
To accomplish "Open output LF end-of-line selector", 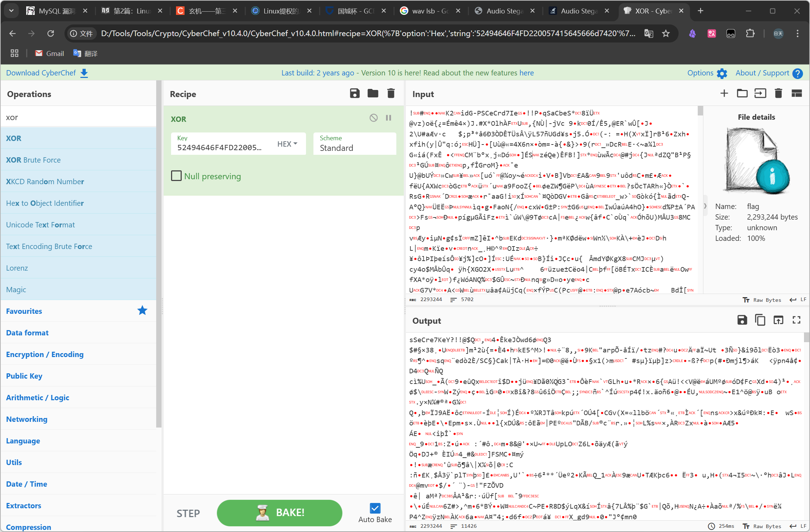I will (798, 526).
